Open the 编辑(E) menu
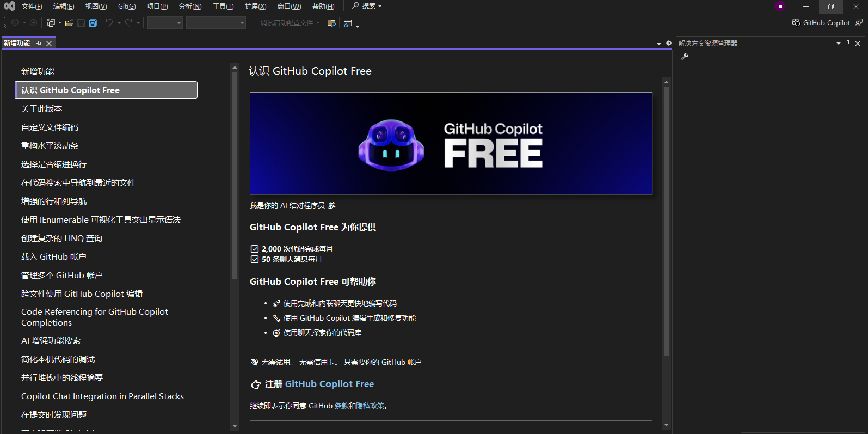The width and height of the screenshot is (868, 434). (64, 7)
